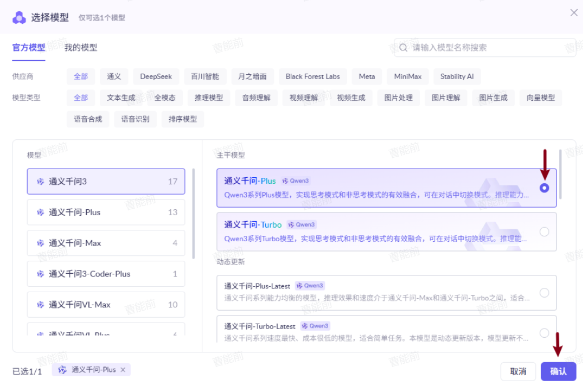Filter supplier by 全部
The height and width of the screenshot is (392, 583).
click(81, 76)
